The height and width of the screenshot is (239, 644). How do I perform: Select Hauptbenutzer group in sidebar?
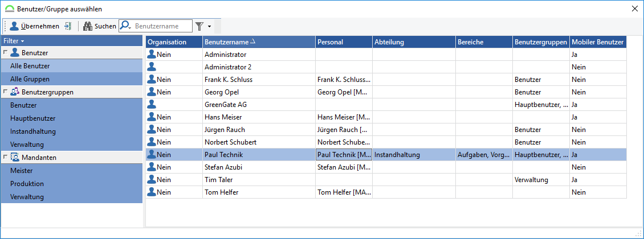[71, 118]
